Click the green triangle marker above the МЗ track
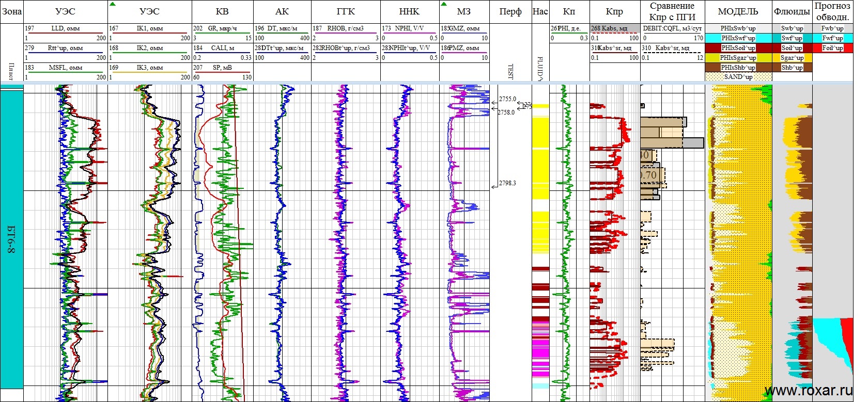Image resolution: width=868 pixels, height=402 pixels. point(443,4)
